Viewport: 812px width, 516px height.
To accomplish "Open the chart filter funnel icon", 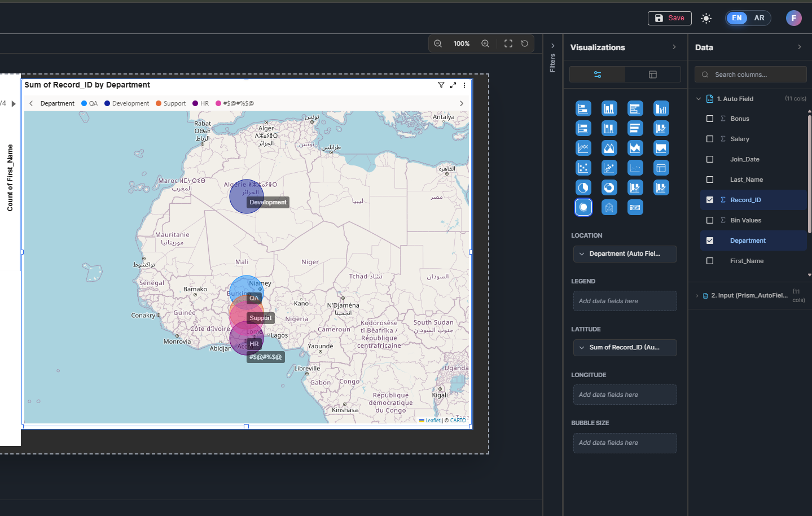I will pos(441,85).
